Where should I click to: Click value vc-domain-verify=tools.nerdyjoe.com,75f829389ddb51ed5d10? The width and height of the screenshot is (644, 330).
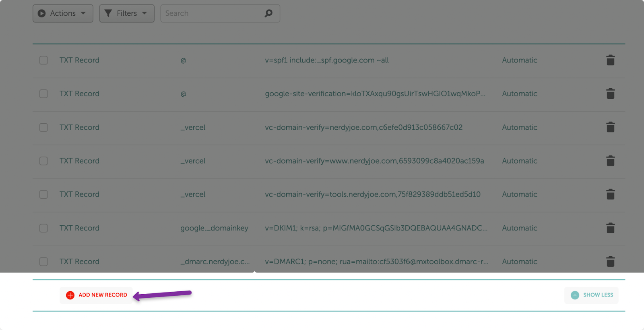(373, 194)
